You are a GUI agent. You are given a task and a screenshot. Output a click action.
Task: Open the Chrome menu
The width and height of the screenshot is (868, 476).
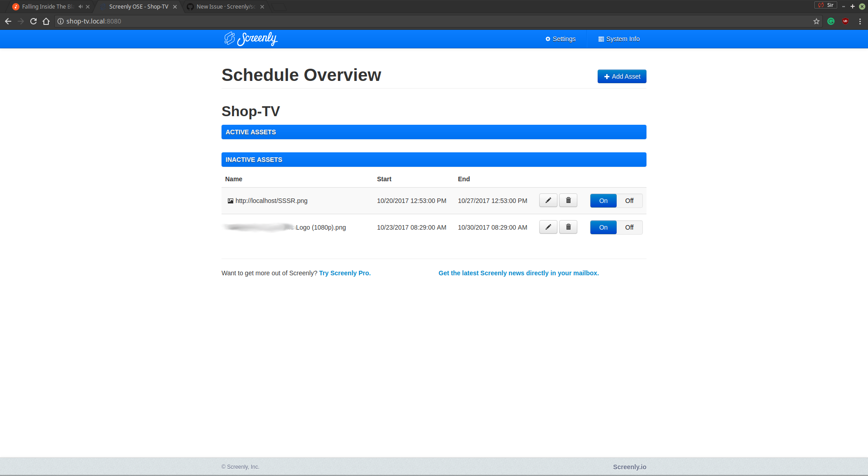coord(860,21)
